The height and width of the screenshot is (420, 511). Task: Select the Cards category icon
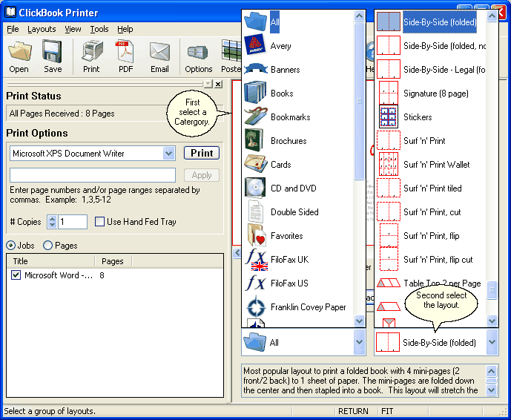tap(256, 164)
